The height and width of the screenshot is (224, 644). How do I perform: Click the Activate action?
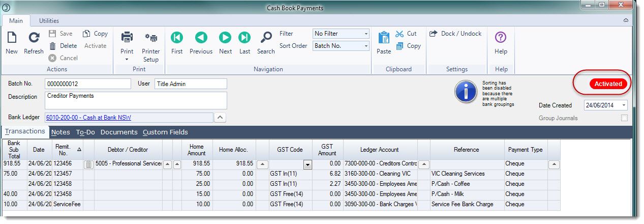(95, 46)
